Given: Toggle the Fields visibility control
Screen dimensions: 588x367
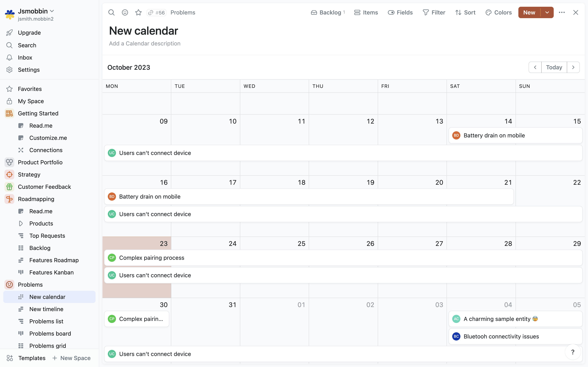Looking at the screenshot, I should (400, 12).
